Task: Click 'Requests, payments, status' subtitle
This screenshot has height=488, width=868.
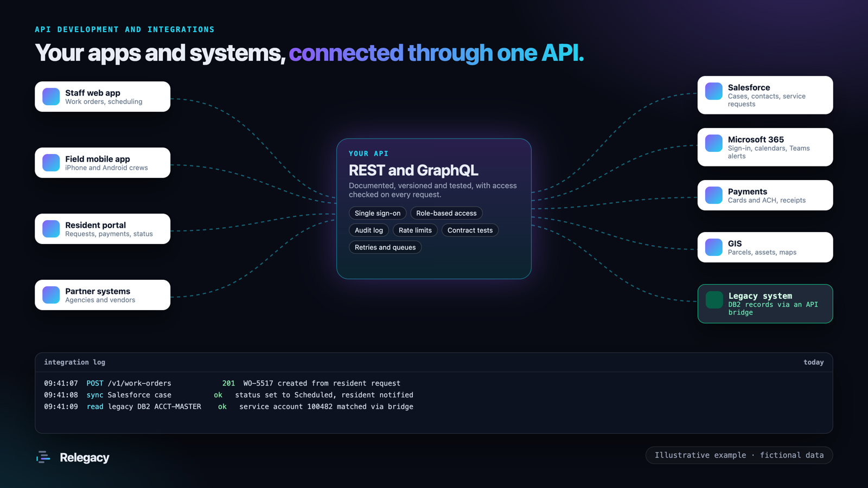Action: [109, 234]
